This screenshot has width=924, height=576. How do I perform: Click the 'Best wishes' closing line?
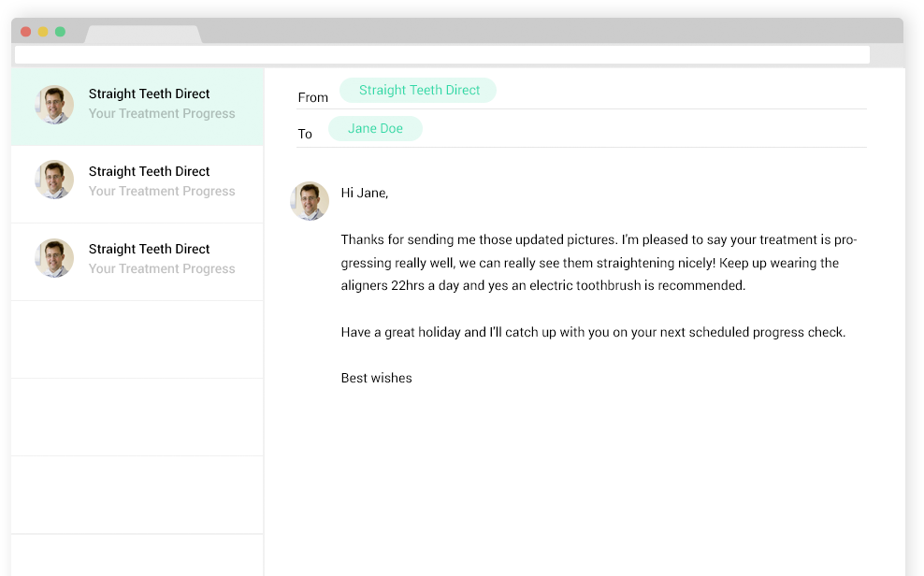click(377, 378)
